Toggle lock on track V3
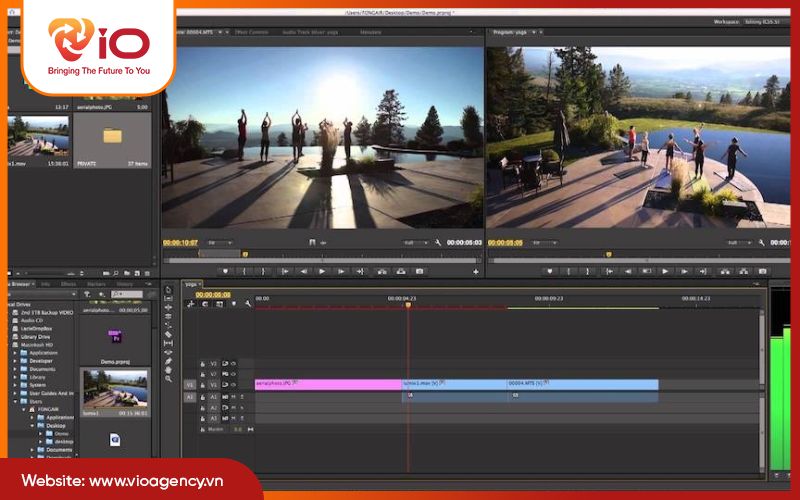800x500 pixels. (203, 364)
